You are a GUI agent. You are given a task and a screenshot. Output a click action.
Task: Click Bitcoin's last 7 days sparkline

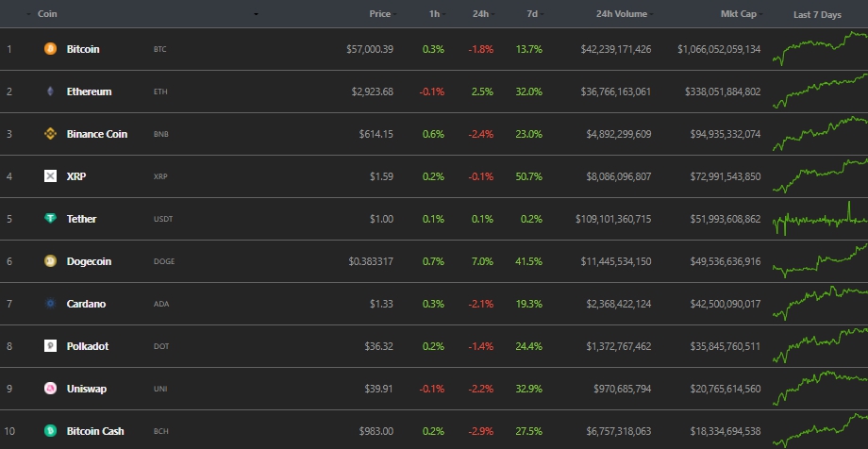click(x=819, y=49)
